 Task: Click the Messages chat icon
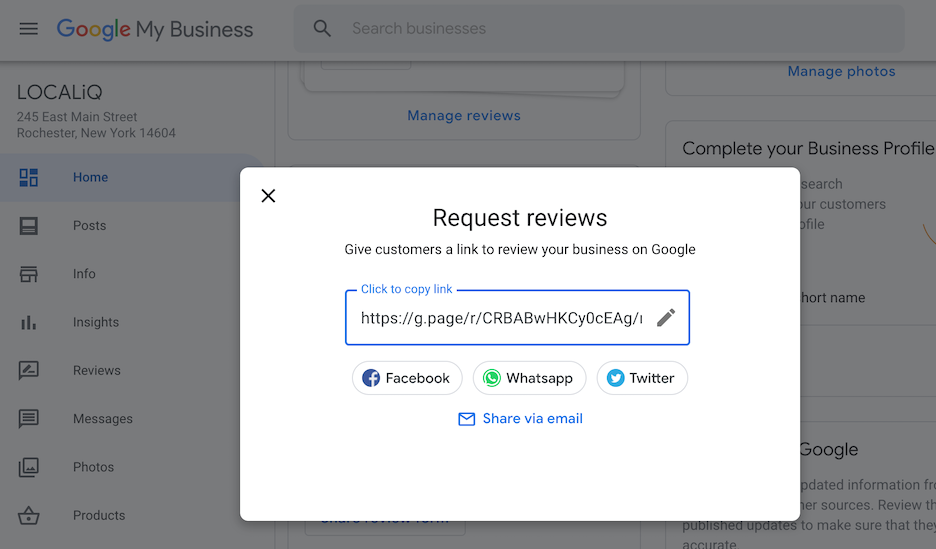point(29,419)
